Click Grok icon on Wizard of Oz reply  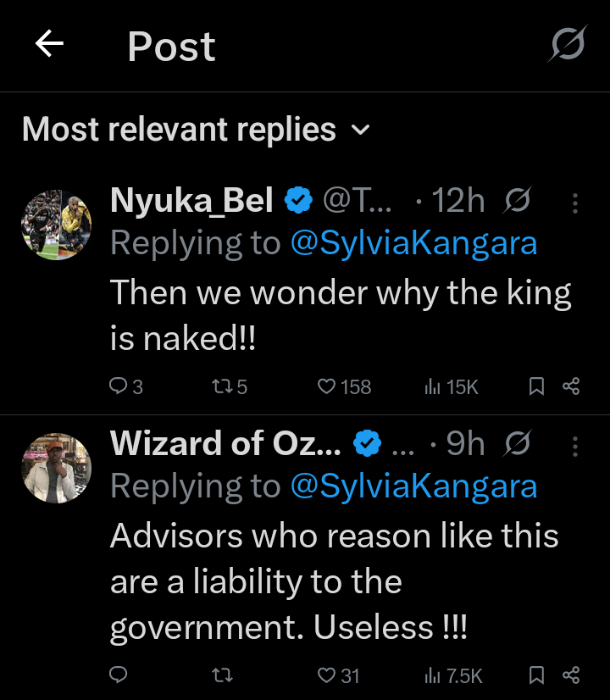pos(517,445)
